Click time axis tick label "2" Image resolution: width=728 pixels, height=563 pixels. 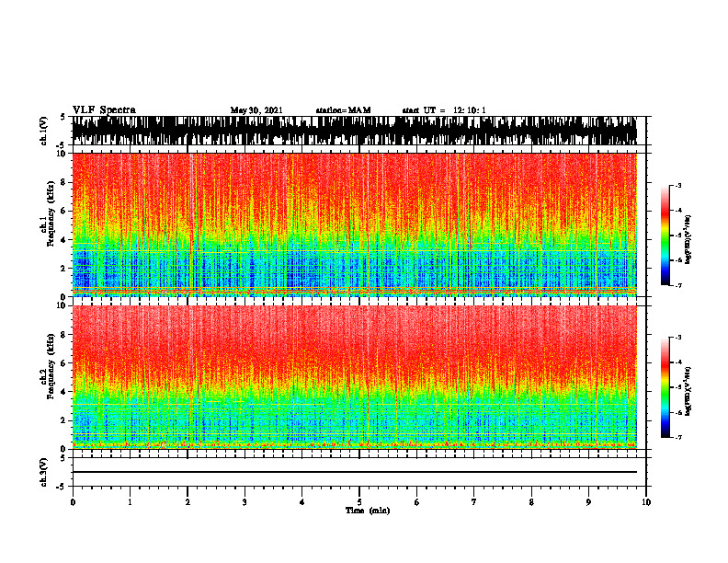tap(188, 502)
